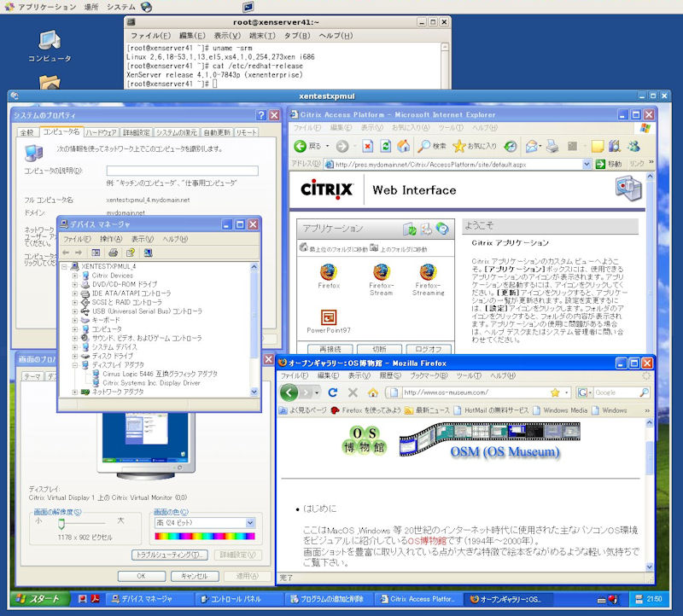Open the アプリケーション menu in top panel
This screenshot has height=616, width=683.
(47, 7)
